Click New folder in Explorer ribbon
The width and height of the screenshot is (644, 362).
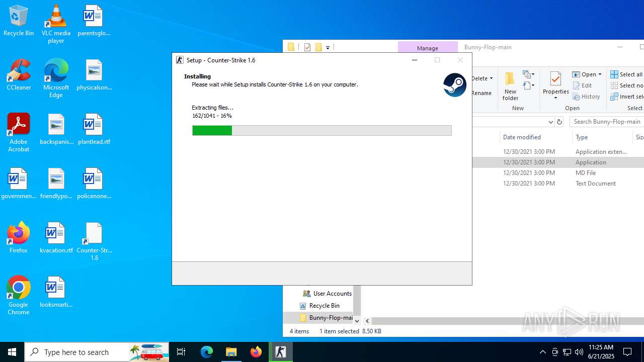coord(510,86)
